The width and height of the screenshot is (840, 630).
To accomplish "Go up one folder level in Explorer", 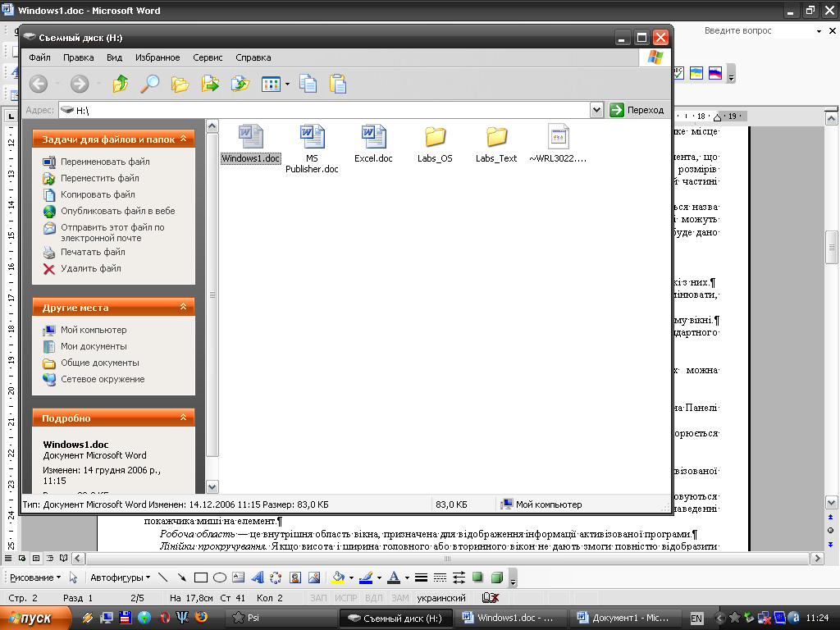I will (x=121, y=84).
